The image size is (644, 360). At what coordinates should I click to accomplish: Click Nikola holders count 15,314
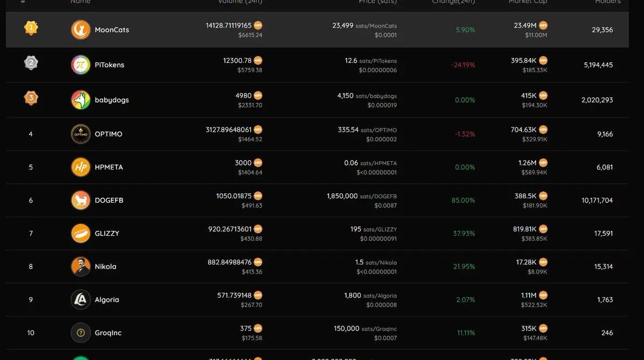603,267
